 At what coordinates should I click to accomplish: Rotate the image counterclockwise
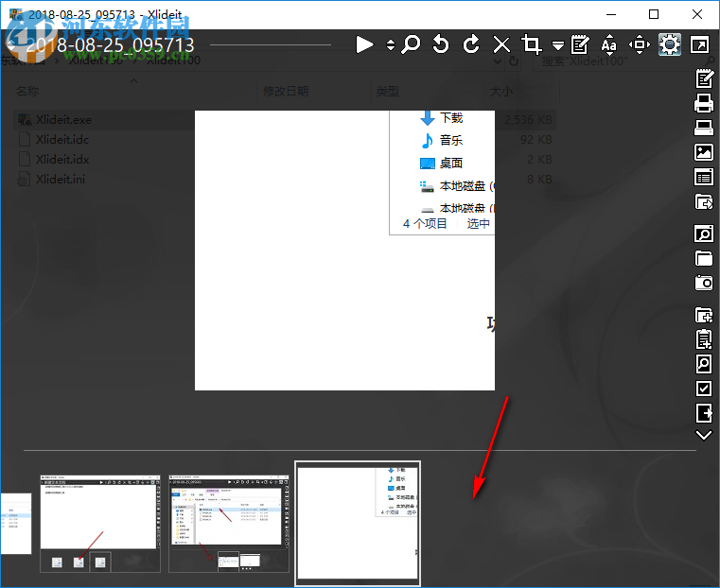441,44
